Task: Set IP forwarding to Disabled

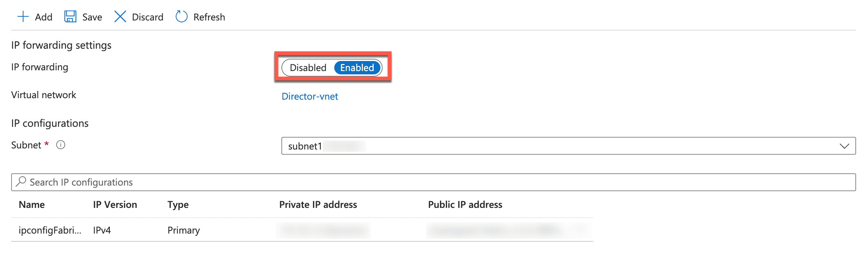Action: click(x=308, y=68)
